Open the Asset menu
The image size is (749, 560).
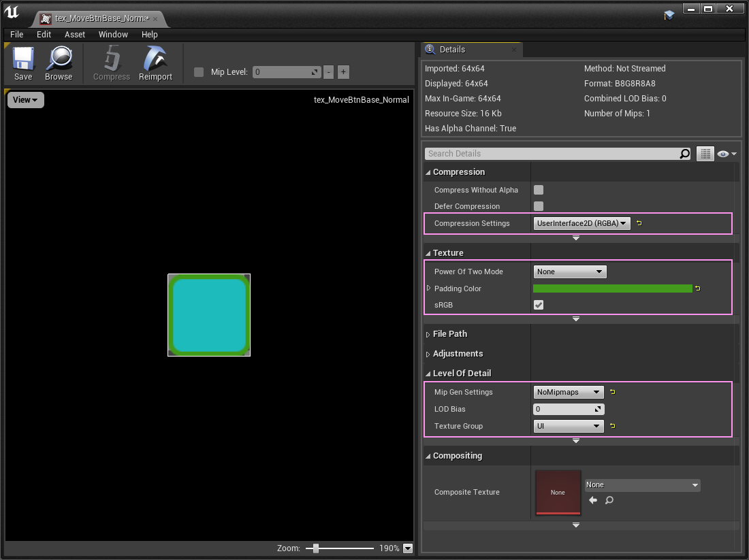tap(75, 35)
